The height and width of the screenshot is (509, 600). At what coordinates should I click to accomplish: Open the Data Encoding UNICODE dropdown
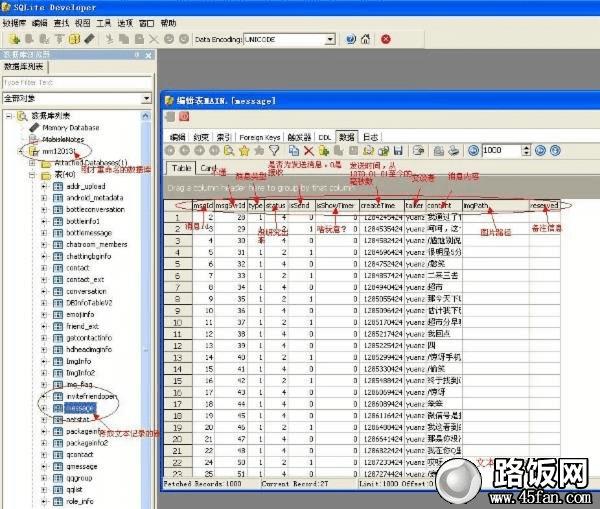330,39
